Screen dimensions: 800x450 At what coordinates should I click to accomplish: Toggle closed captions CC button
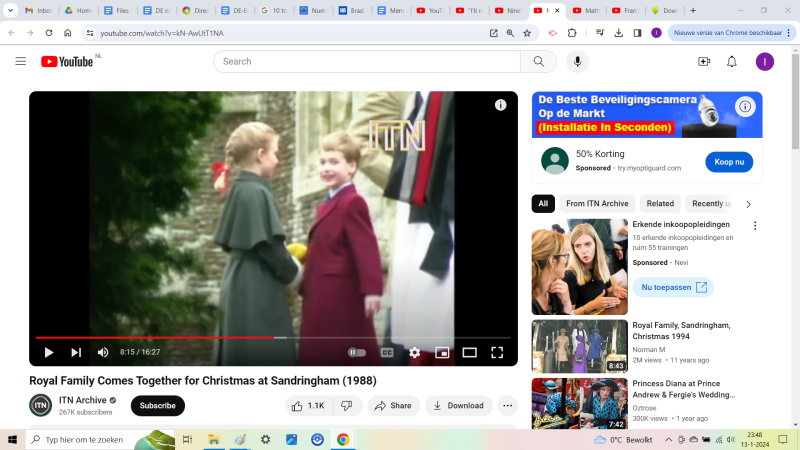pyautogui.click(x=387, y=352)
